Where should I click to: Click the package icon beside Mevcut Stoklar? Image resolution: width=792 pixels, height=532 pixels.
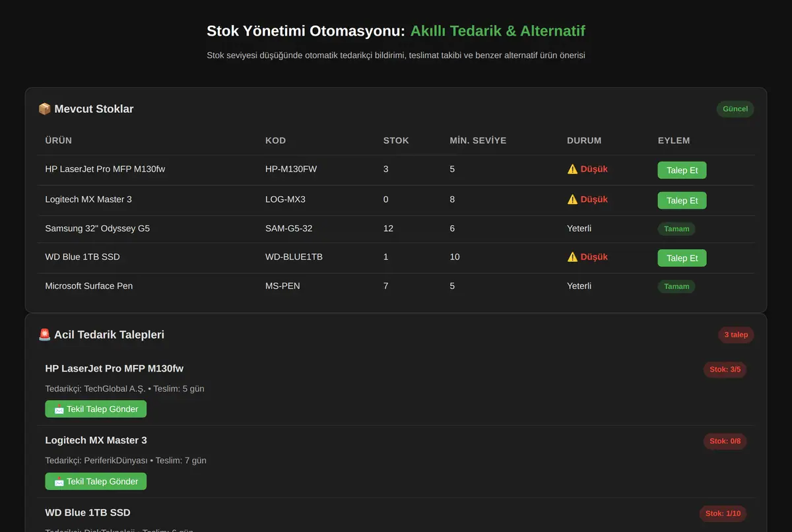coord(45,109)
